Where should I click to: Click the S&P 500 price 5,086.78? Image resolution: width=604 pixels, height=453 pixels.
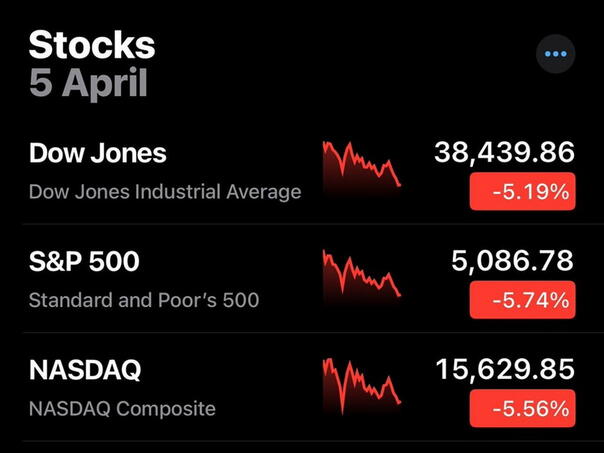[513, 261]
